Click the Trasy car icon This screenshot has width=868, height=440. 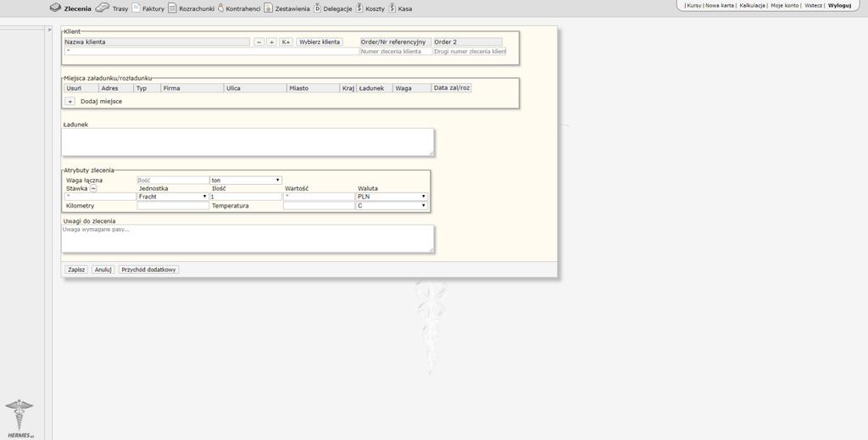pyautogui.click(x=103, y=8)
